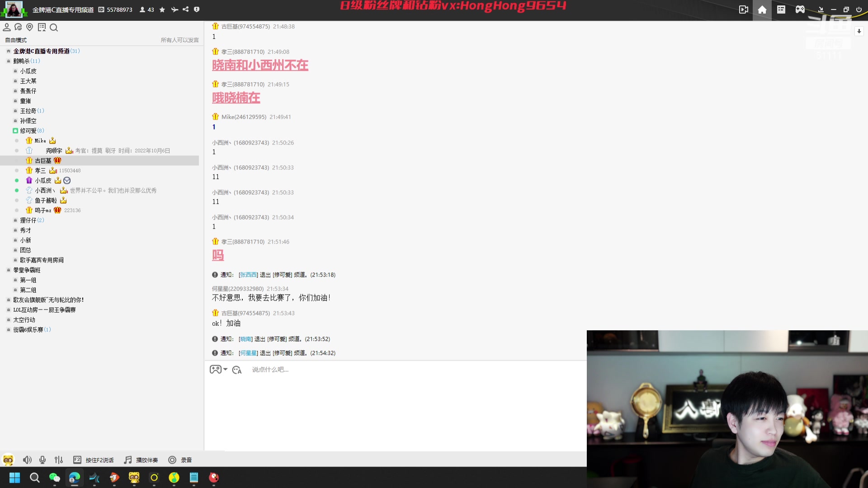Click the home icon in top bar
The width and height of the screenshot is (868, 488).
tap(762, 9)
